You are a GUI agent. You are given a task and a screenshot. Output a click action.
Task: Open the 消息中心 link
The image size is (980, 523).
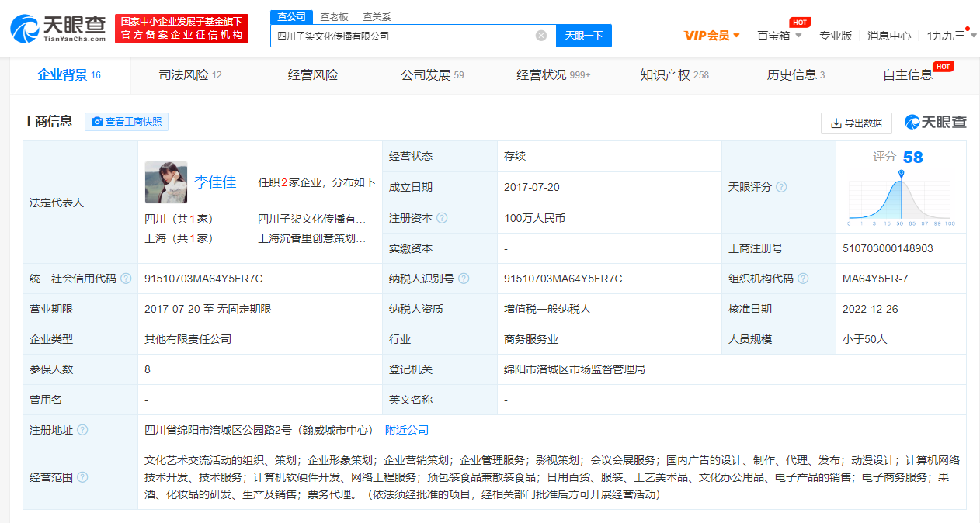click(889, 36)
